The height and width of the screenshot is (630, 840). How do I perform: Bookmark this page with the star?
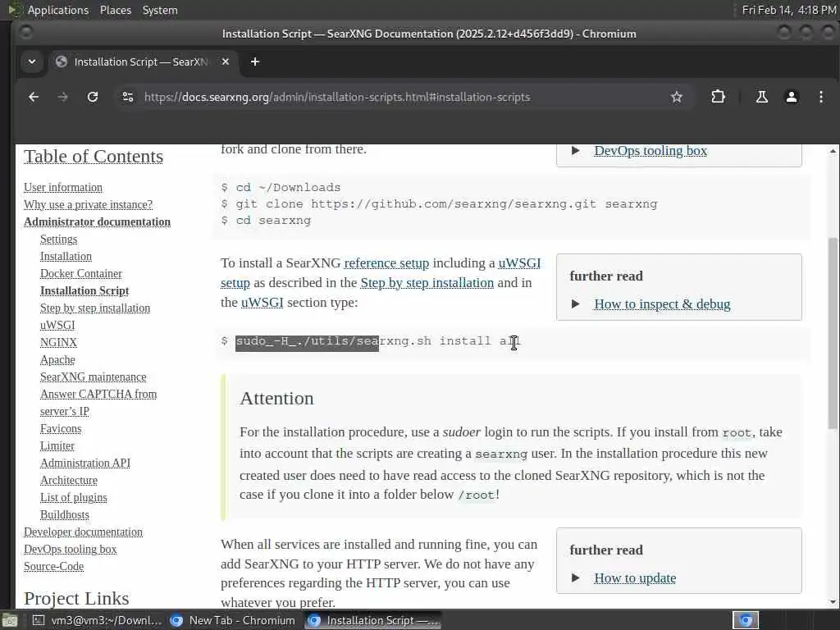(x=677, y=97)
